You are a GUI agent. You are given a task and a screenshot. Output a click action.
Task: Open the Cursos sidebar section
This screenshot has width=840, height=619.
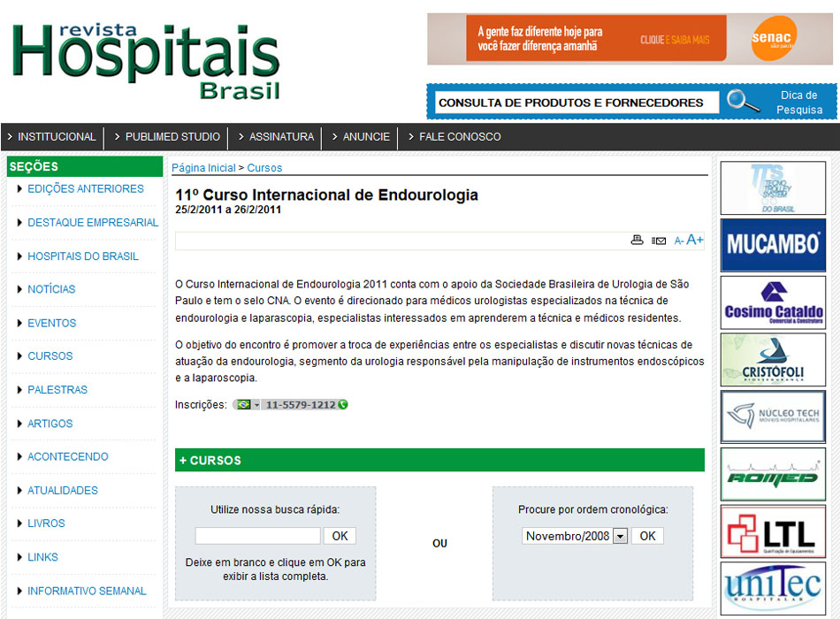[50, 355]
